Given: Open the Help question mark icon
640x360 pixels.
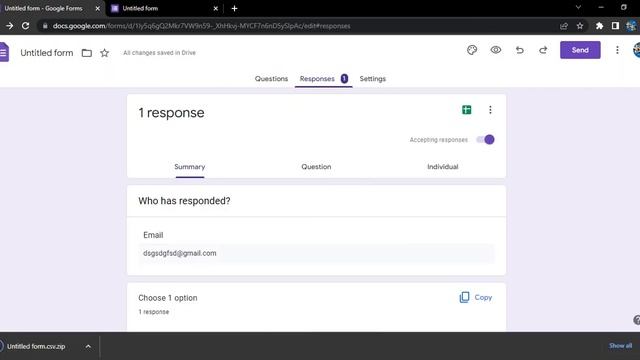Looking at the screenshot, I should 636,320.
